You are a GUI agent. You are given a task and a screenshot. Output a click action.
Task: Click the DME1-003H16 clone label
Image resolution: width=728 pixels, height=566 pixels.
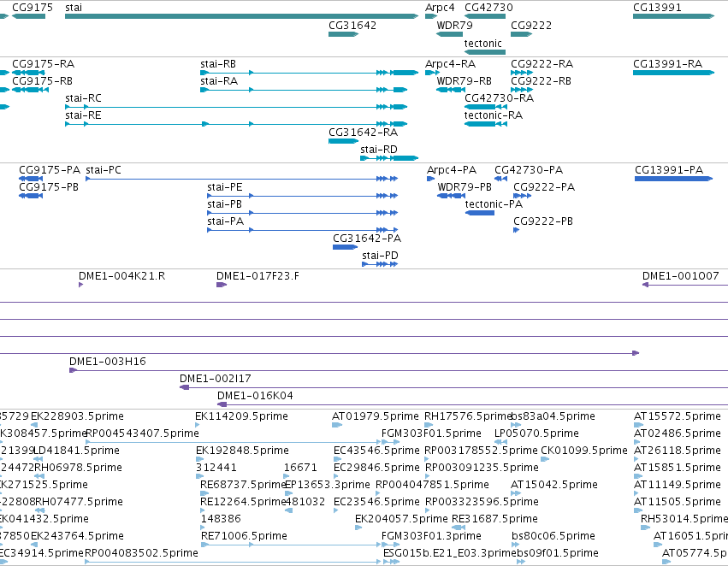click(x=108, y=362)
